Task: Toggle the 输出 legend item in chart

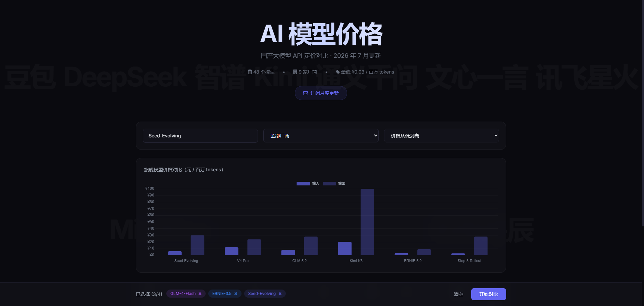Action: 334,183
